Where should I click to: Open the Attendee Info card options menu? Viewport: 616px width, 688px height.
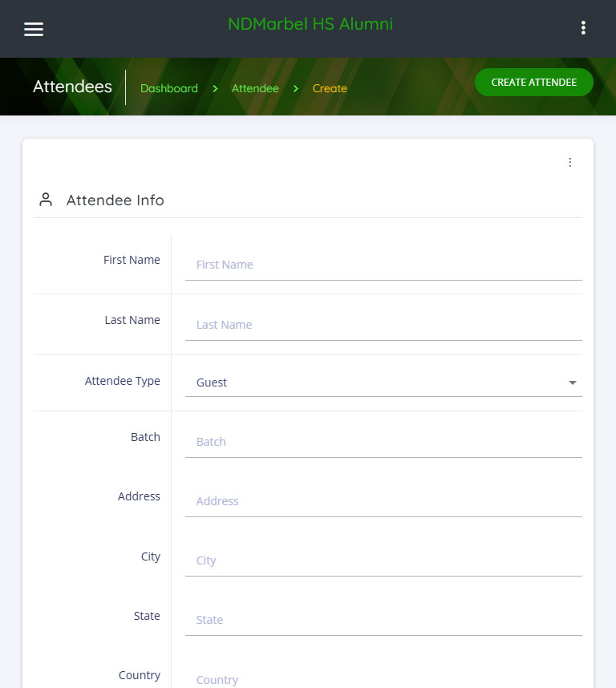point(570,163)
